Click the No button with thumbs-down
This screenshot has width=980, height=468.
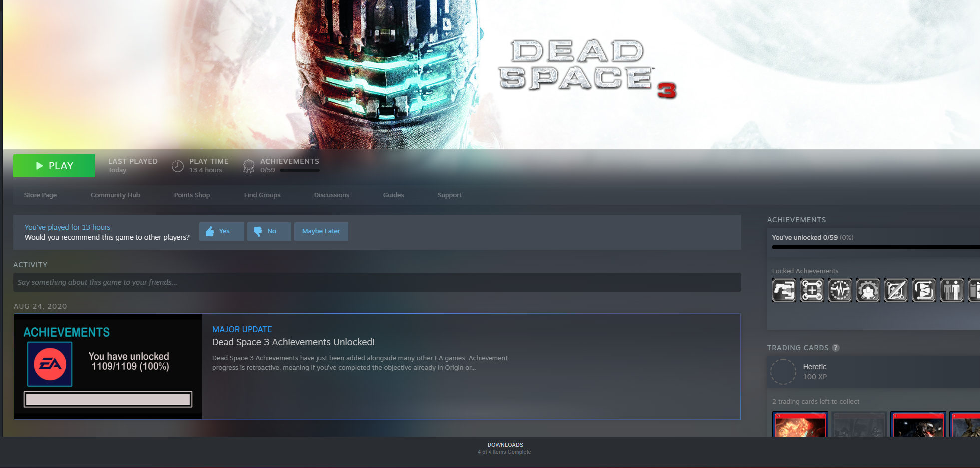(269, 231)
